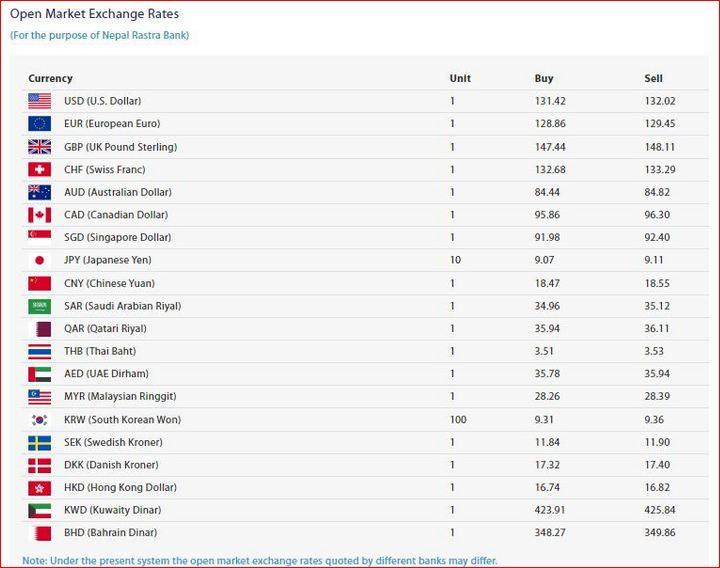Click the United States flag icon
720x568 pixels.
point(39,101)
